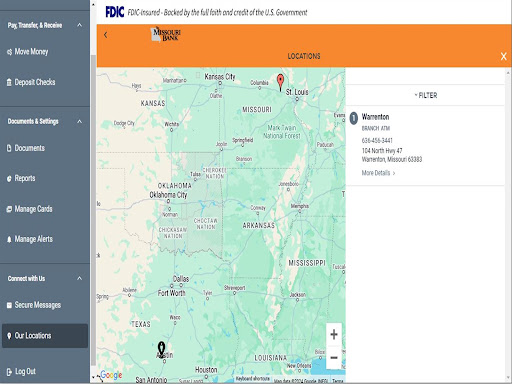
Task: Expand the FILTER dropdown
Action: [x=426, y=95]
